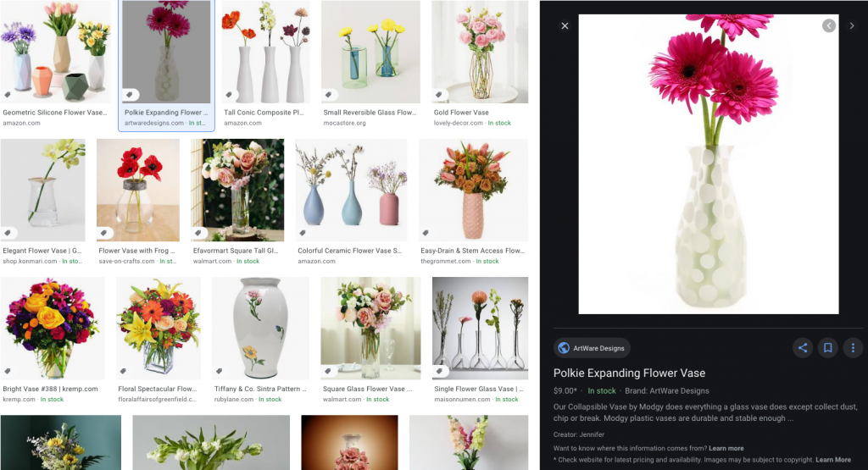Open bottom-row green tulip bouquet thumbnail

[211, 442]
